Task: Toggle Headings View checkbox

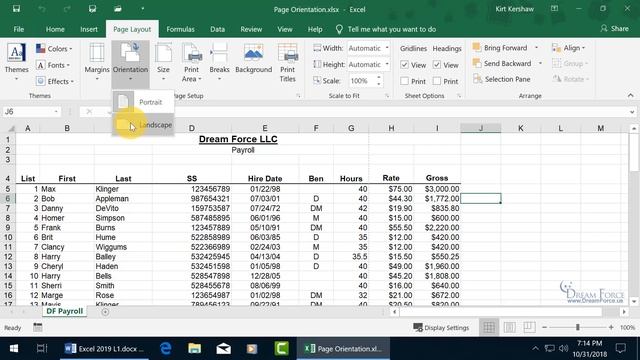Action: (x=437, y=64)
